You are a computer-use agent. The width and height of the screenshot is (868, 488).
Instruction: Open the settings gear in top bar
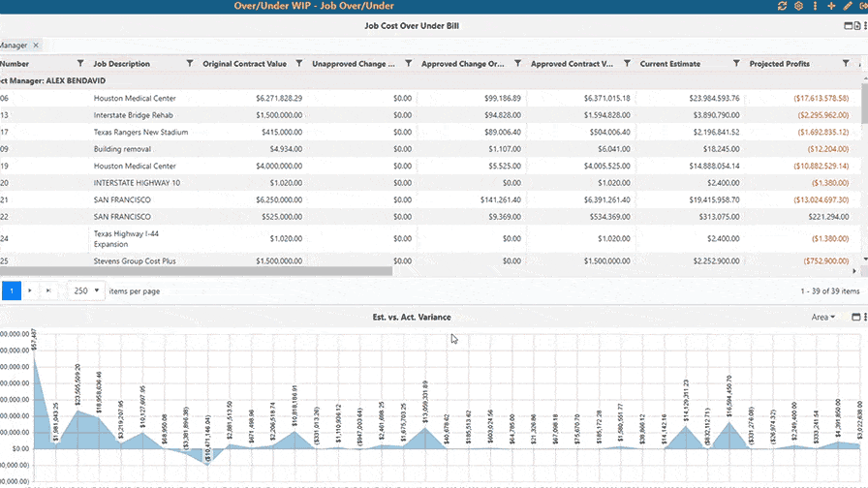798,6
